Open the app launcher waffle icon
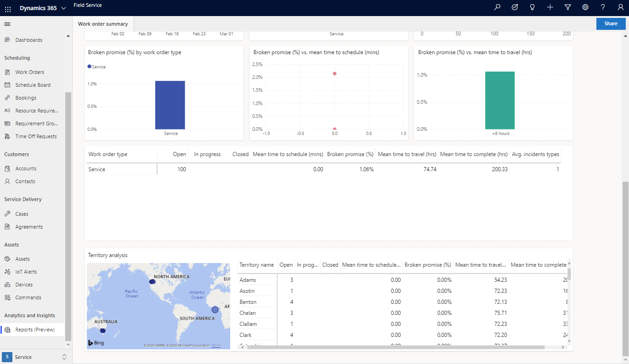This screenshot has width=629, height=364. coord(8,8)
